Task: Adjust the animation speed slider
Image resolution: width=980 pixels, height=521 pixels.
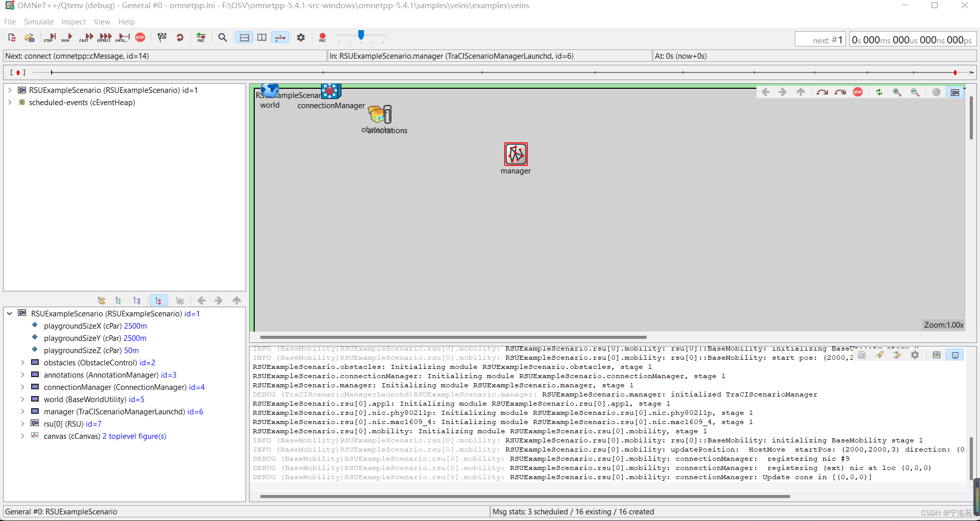Action: (361, 37)
